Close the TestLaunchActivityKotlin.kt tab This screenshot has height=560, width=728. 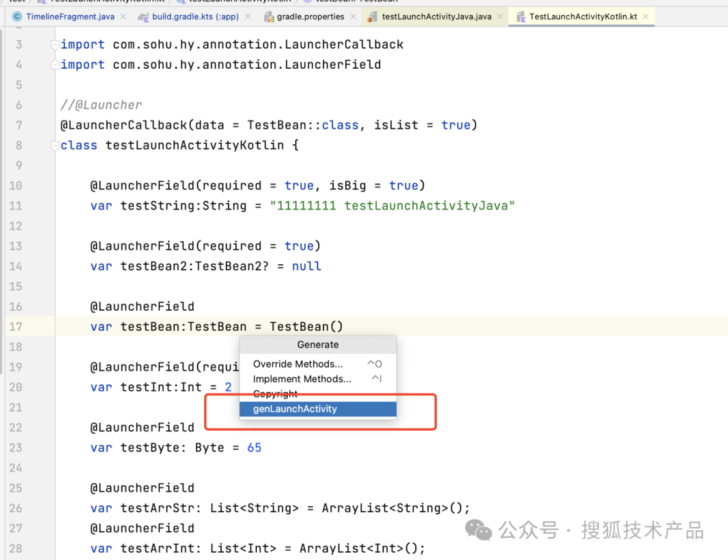tap(646, 17)
